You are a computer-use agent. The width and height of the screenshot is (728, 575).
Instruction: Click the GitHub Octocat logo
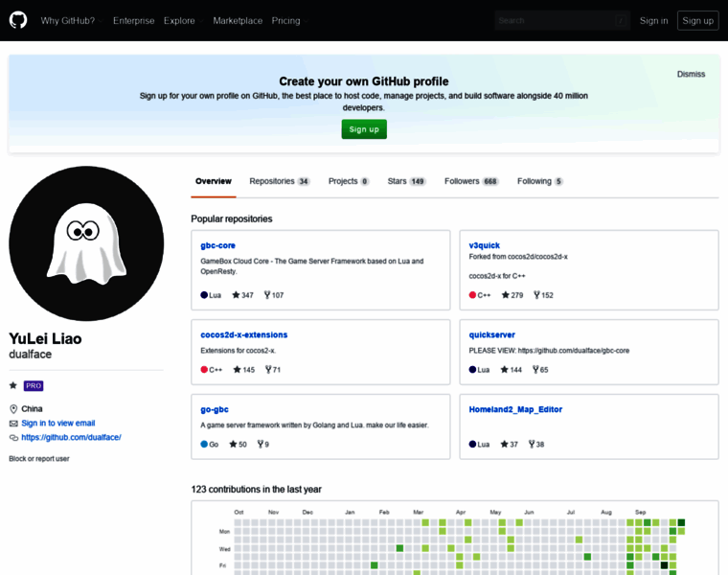tap(18, 20)
